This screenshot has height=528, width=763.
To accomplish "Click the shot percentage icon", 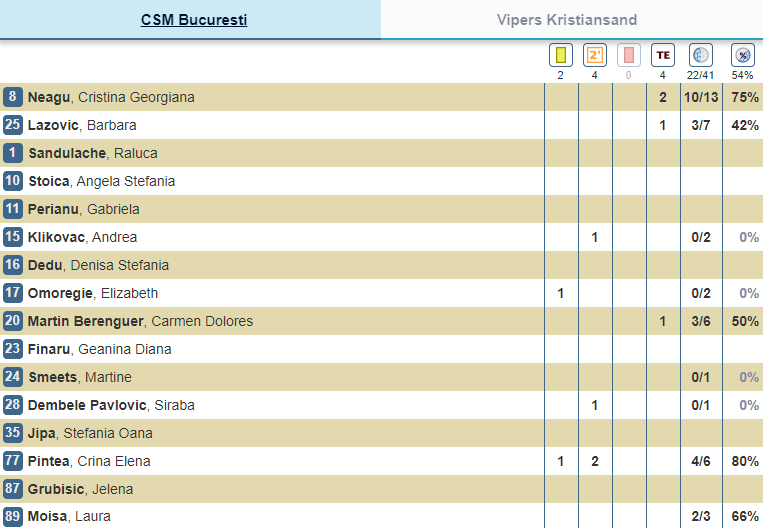I will pos(742,55).
